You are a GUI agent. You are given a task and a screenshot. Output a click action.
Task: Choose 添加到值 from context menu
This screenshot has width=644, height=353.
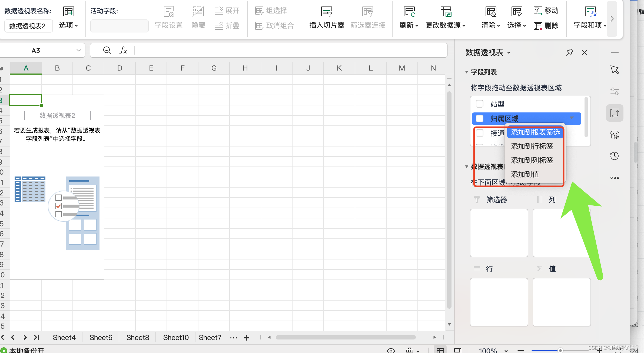pos(525,174)
